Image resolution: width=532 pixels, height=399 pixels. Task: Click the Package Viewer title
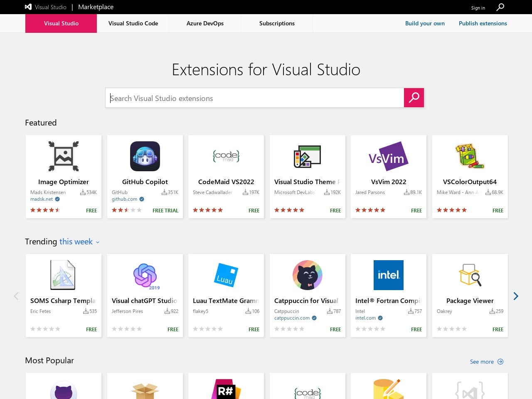click(x=470, y=301)
